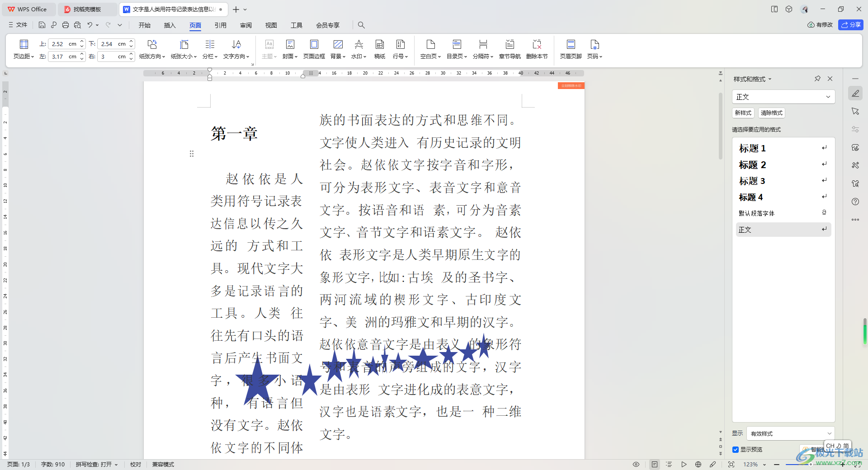Insert a 空白页 blank page
Viewport: 868px width, 470px height.
[x=430, y=49]
